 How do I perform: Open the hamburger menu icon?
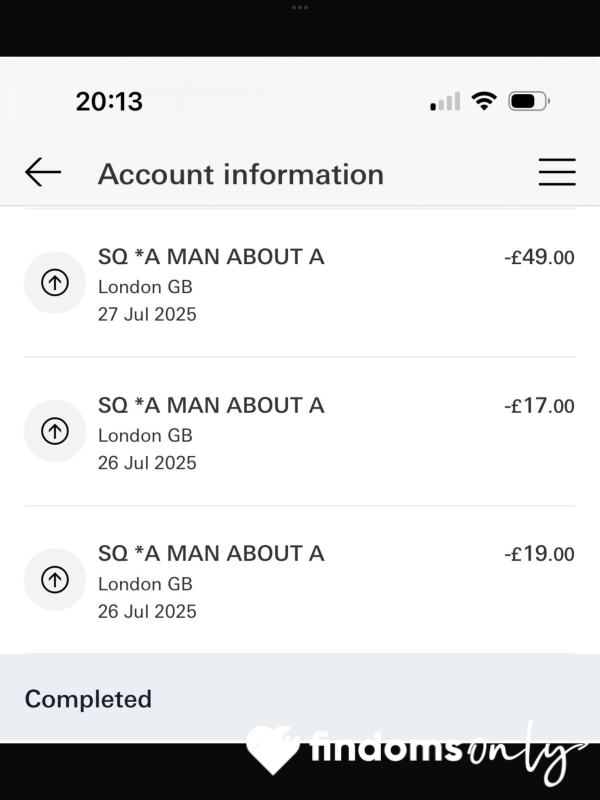click(x=557, y=172)
